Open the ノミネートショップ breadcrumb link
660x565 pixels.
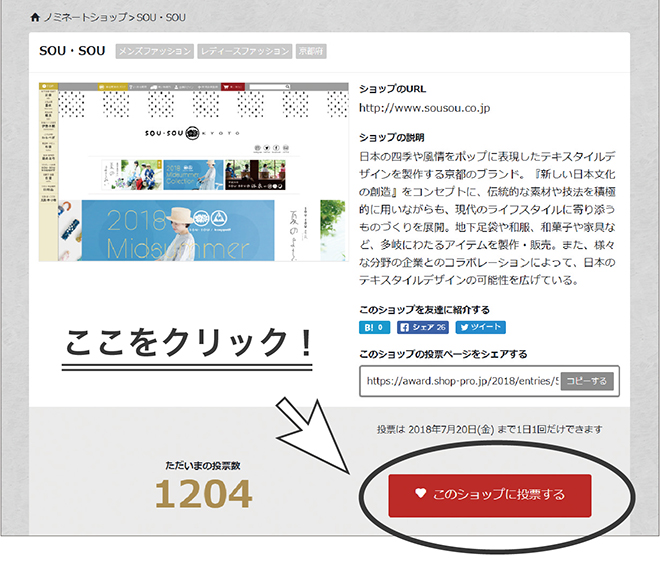click(85, 17)
